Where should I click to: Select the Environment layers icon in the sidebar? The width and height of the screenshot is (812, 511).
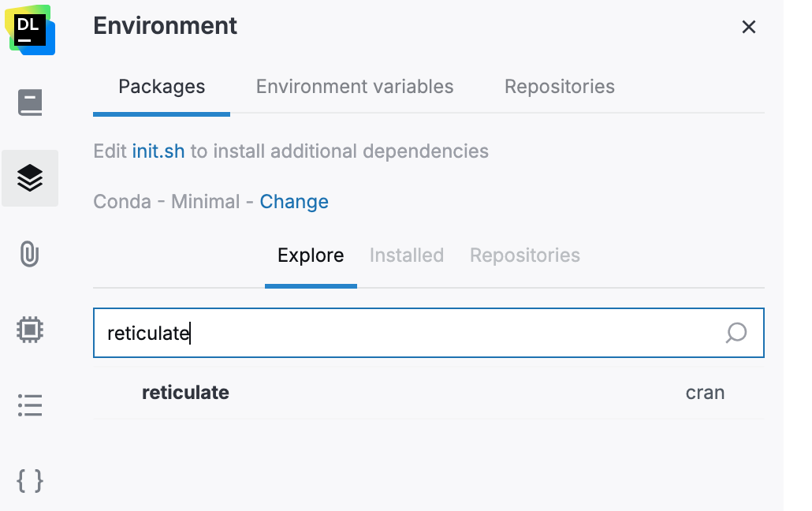pos(30,178)
